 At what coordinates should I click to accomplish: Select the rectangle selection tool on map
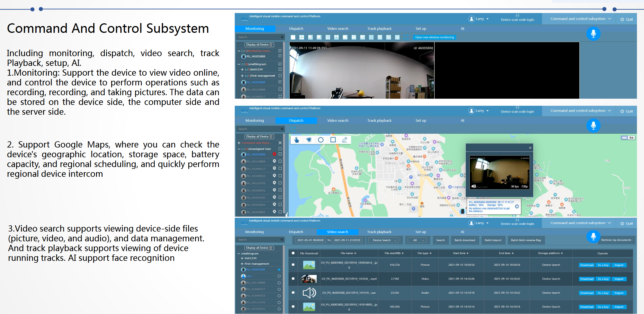coord(333,140)
